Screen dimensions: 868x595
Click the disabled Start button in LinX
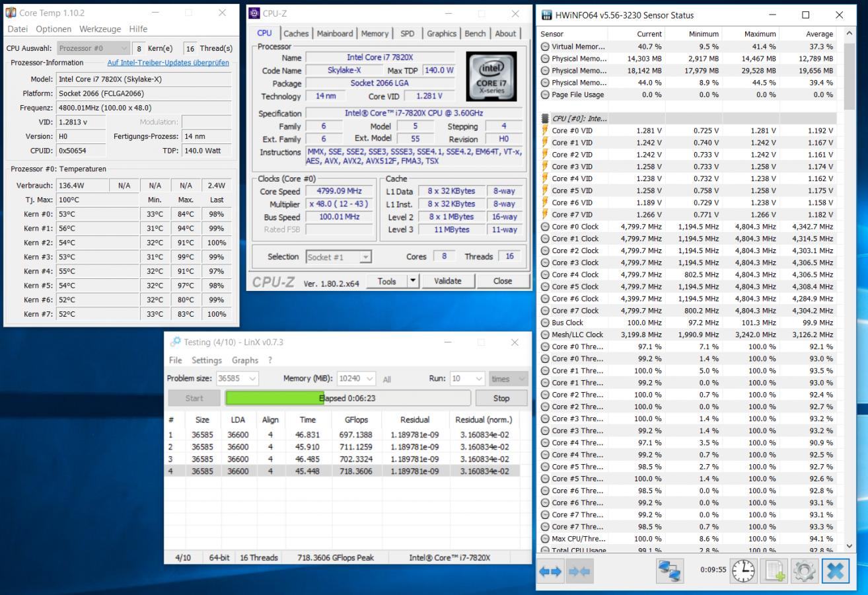(x=194, y=398)
